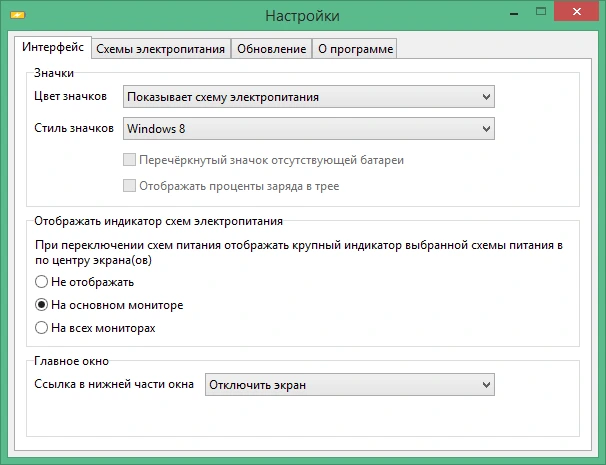Expand the Цвет значков dropdown arrow
Viewport: 606px width, 465px height.
pos(486,97)
